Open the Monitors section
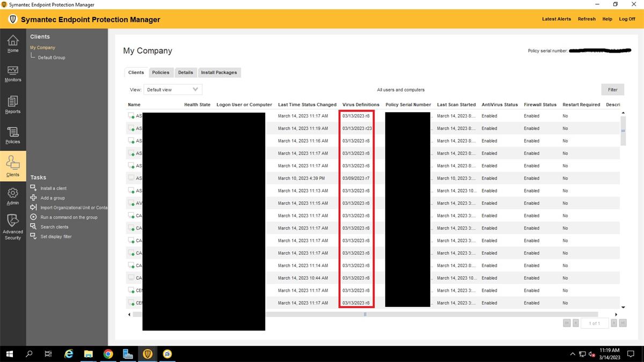The image size is (644, 362). click(13, 73)
